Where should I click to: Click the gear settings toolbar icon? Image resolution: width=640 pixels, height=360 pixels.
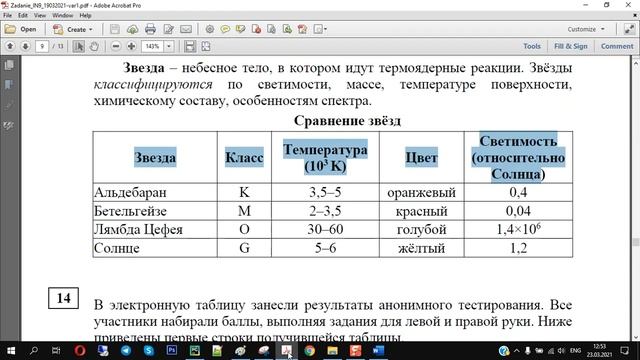[x=210, y=29]
